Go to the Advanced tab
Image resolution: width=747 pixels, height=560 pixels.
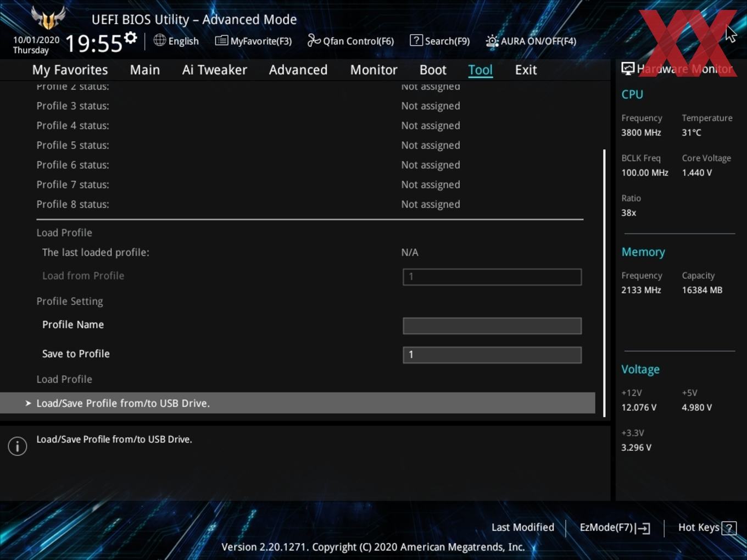point(298,70)
